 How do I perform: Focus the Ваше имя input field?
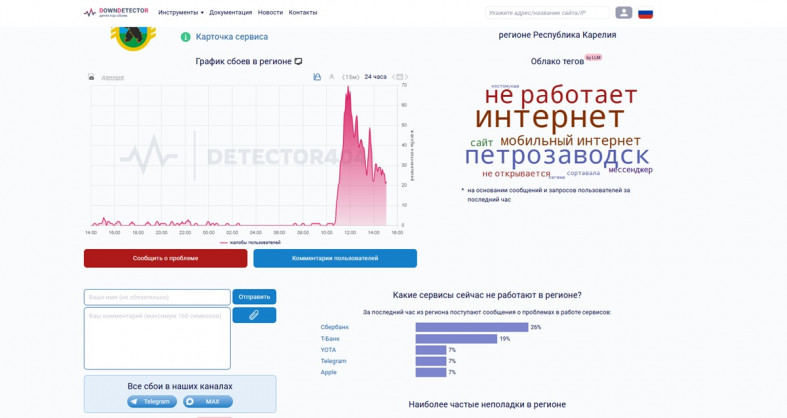pos(157,297)
